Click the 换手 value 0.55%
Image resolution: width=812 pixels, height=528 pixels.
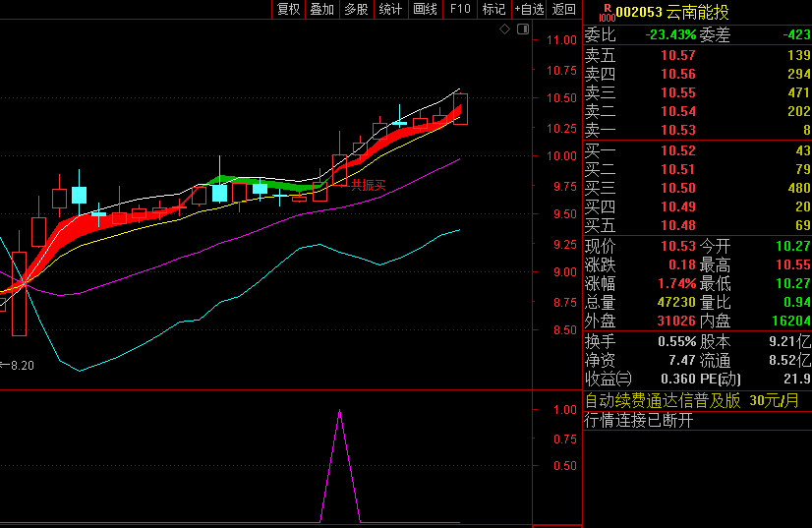point(677,342)
